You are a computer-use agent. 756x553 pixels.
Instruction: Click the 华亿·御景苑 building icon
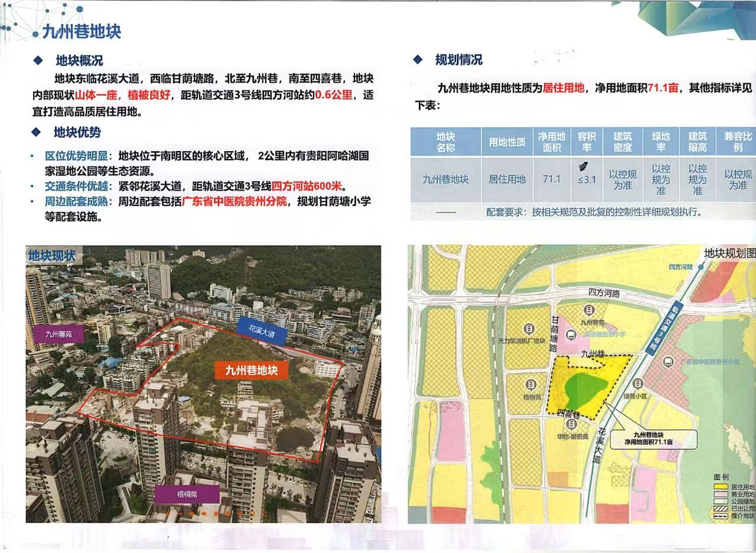coord(571,424)
